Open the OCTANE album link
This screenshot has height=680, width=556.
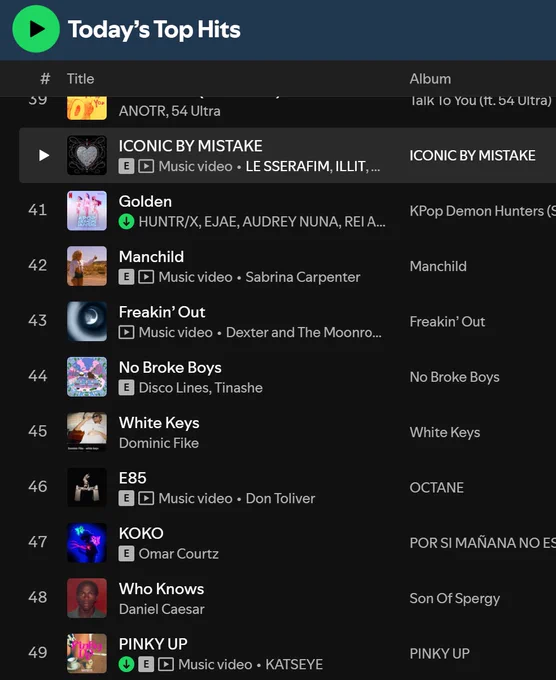437,488
